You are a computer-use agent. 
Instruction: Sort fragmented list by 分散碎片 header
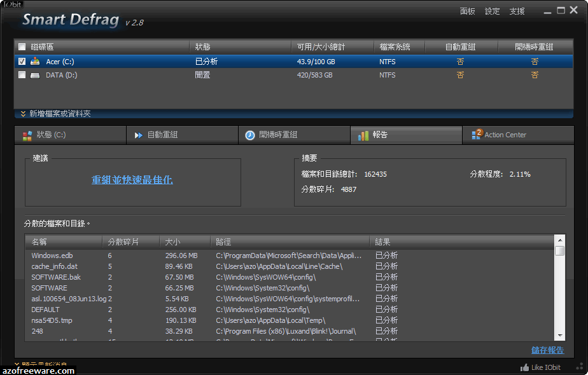point(131,242)
